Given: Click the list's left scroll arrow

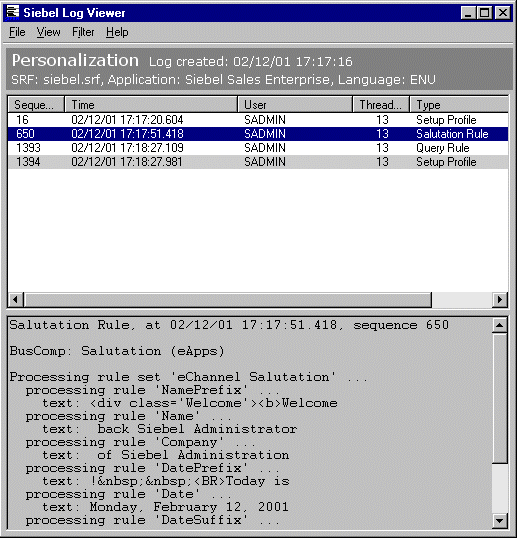Looking at the screenshot, I should click(15, 300).
